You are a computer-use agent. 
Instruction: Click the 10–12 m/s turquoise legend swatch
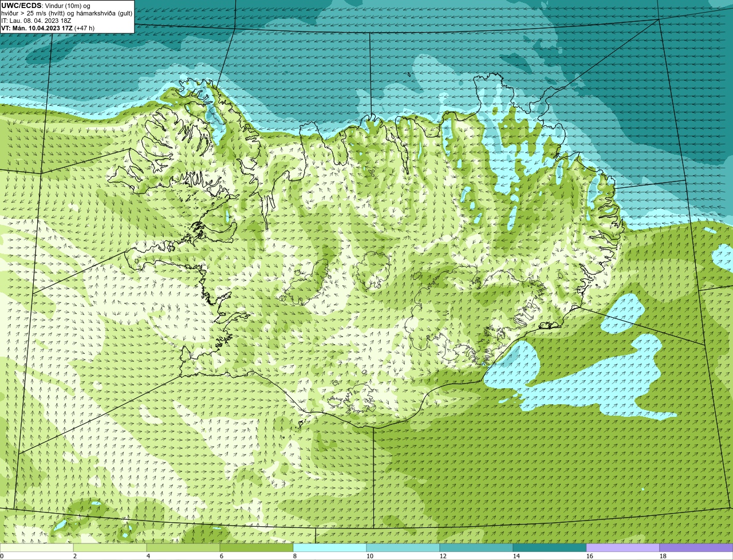click(403, 547)
